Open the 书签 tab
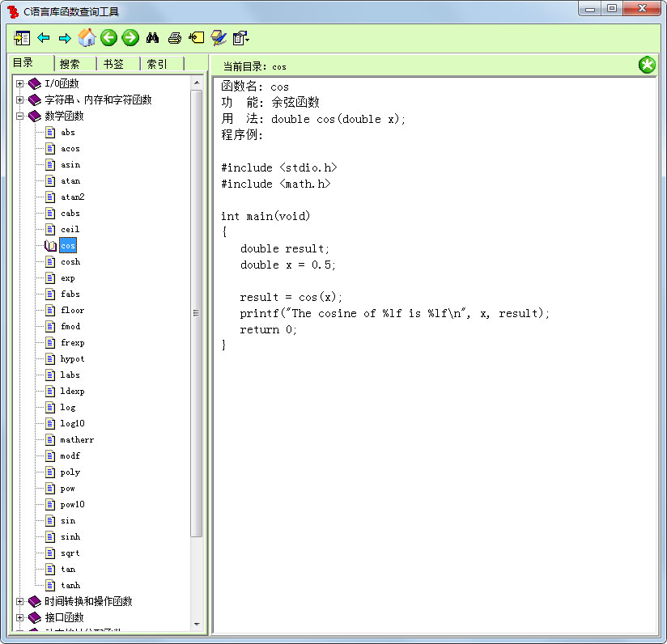 (113, 64)
